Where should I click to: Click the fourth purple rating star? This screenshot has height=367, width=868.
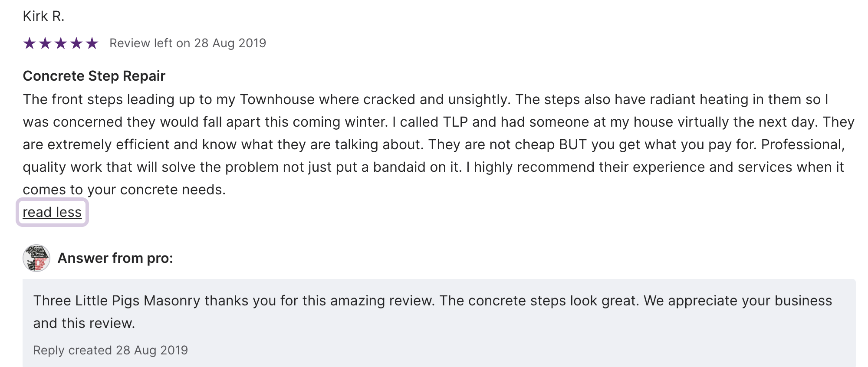click(x=76, y=43)
